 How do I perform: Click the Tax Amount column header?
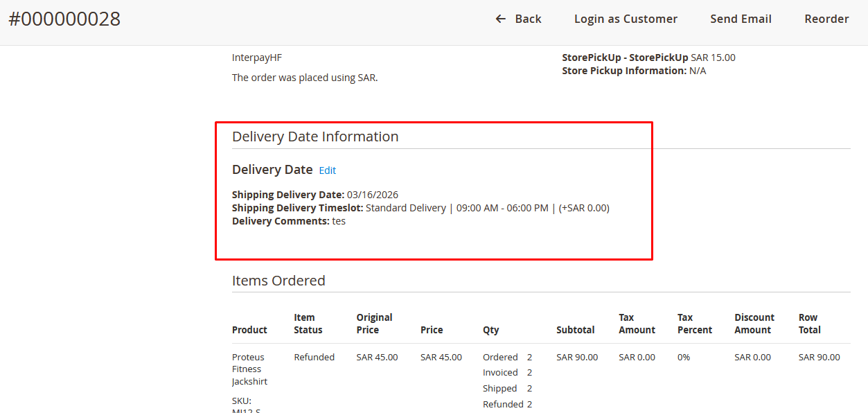tap(637, 324)
